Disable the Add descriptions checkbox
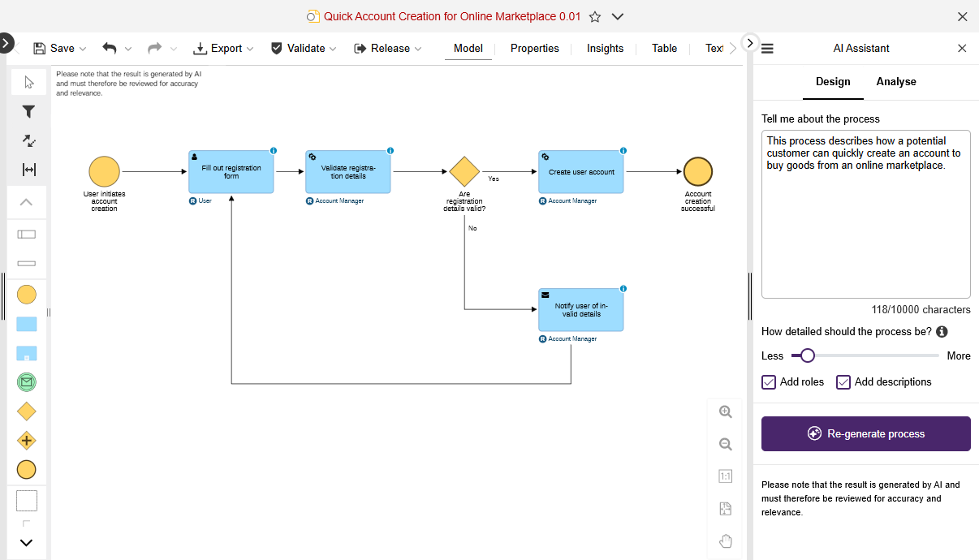 click(x=843, y=381)
